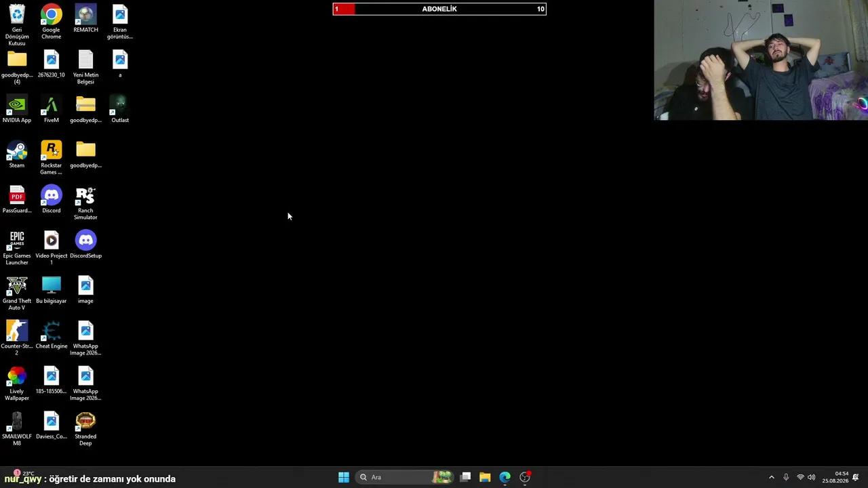Screen dimensions: 868x488
Task: Select the Grand Theft Auto V shortcut
Action: click(x=17, y=293)
